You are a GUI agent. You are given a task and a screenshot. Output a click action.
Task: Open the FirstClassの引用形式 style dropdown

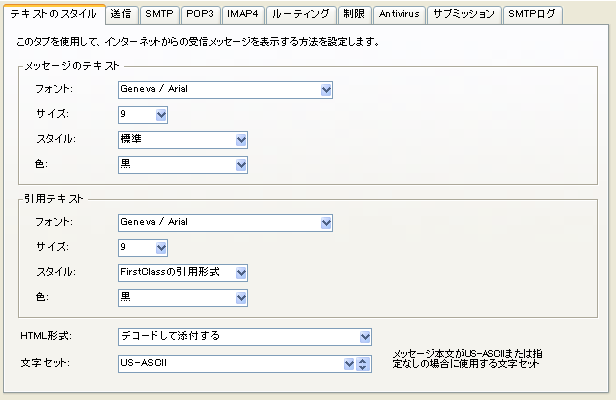(182, 272)
